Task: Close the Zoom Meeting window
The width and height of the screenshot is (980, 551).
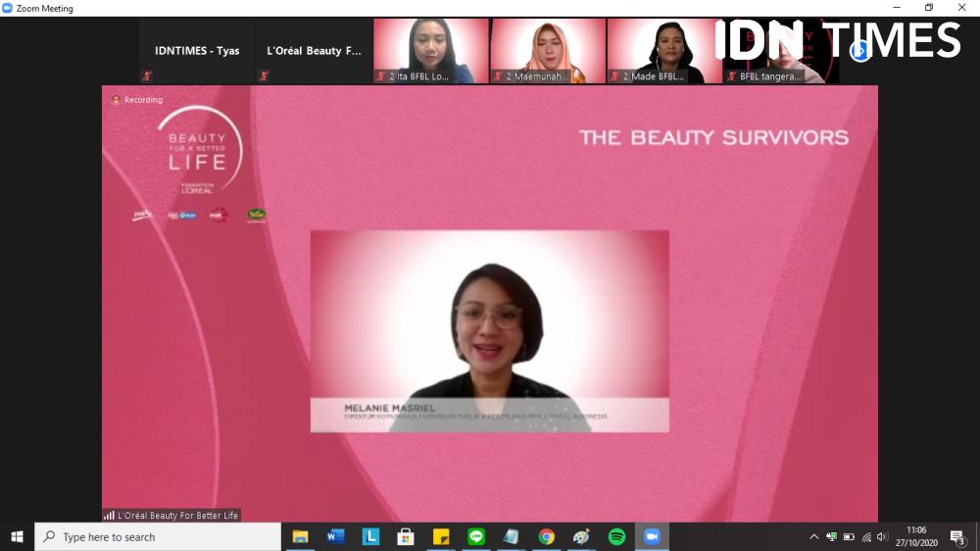Action: tap(962, 8)
